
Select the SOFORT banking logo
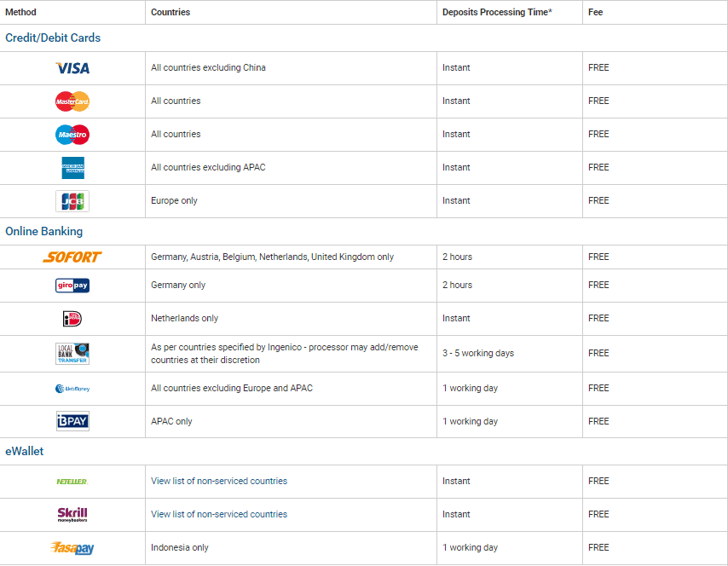coord(72,257)
